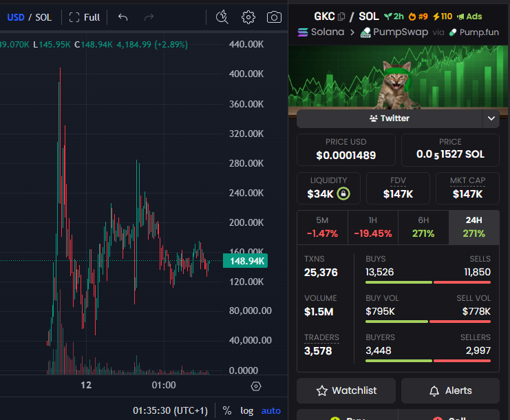Click the liquidity lock icon
This screenshot has height=420, width=510.
[x=343, y=193]
